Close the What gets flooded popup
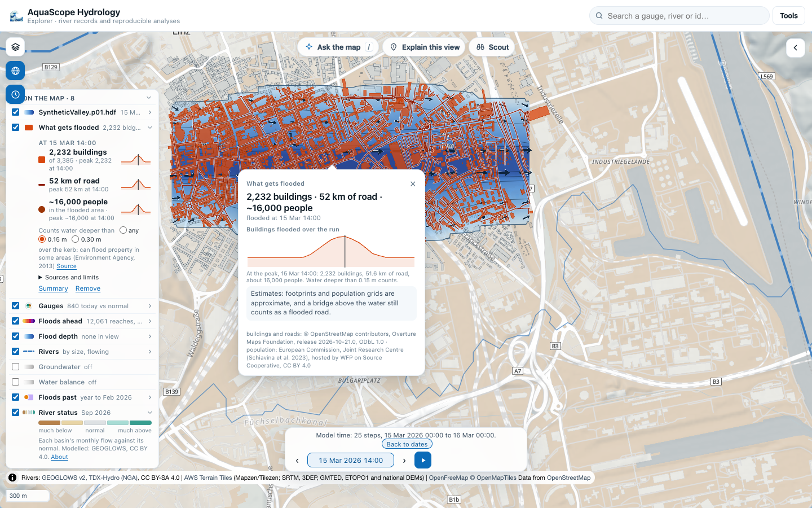812x508 pixels. click(413, 184)
